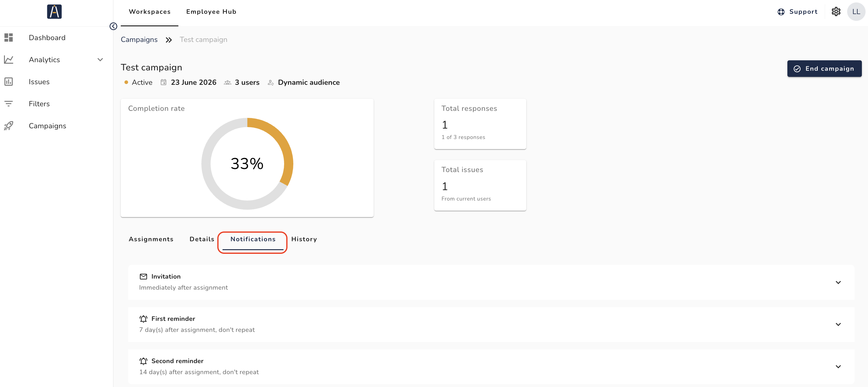Click the First reminder bell icon
This screenshot has width=868, height=387.
pyautogui.click(x=143, y=319)
